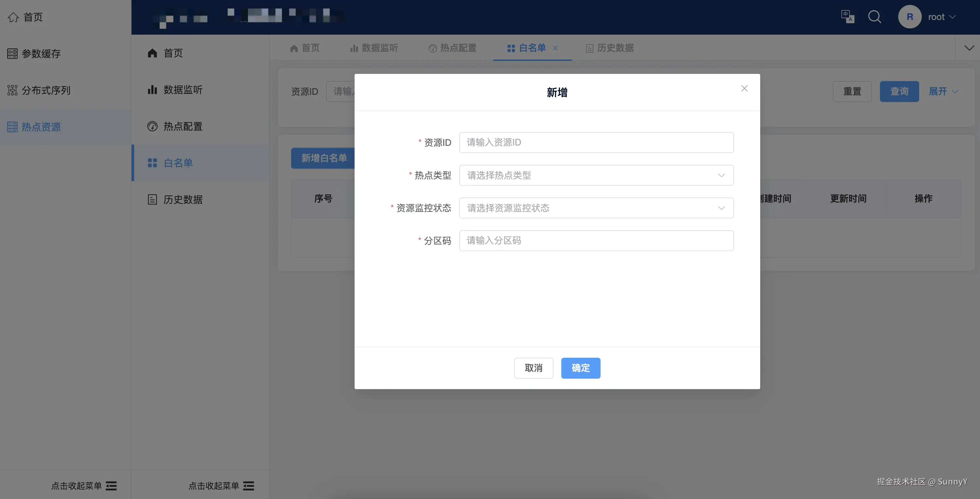Click the language translation icon
The width and height of the screenshot is (980, 499).
click(848, 17)
